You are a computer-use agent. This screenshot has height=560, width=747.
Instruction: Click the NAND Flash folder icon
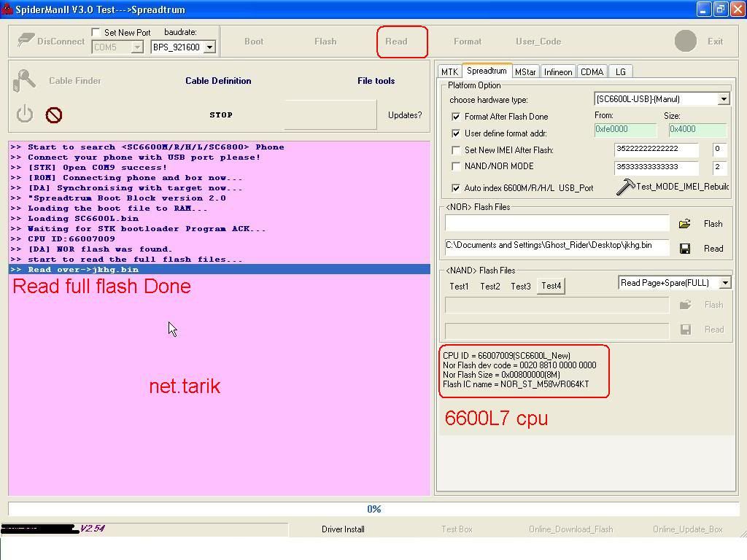(685, 305)
